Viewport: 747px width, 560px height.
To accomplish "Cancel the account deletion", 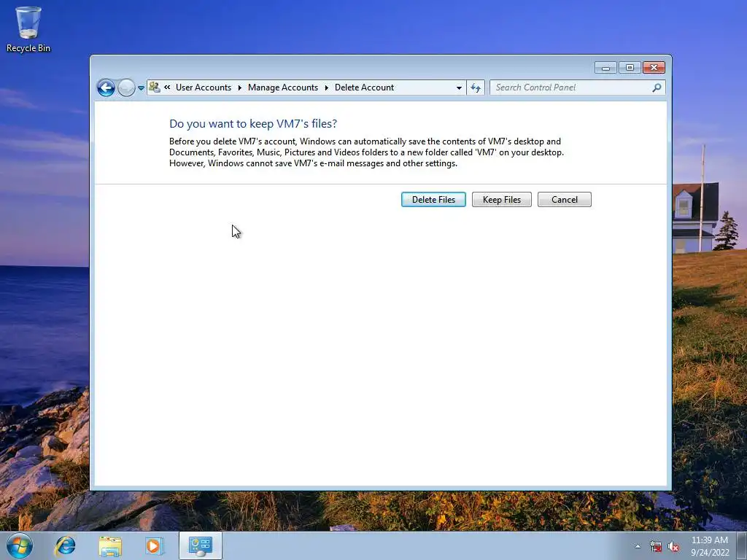I will tap(564, 200).
